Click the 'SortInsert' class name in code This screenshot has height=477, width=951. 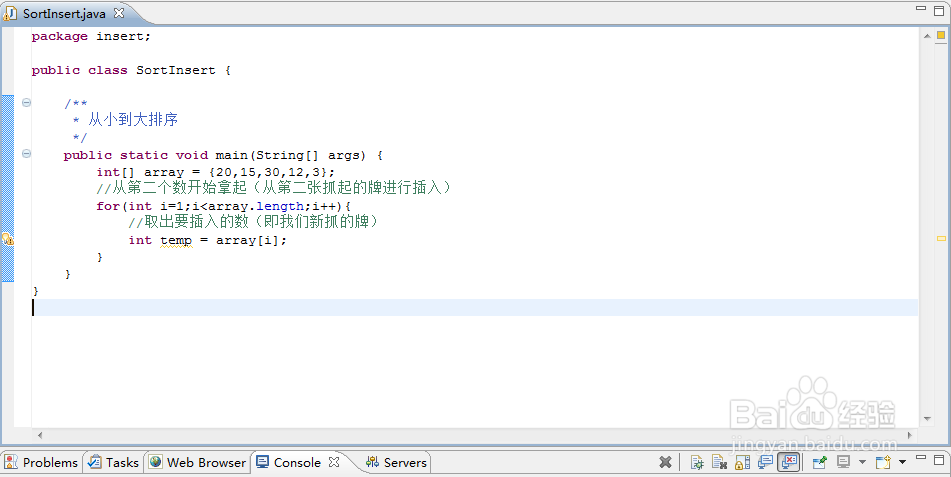click(176, 70)
